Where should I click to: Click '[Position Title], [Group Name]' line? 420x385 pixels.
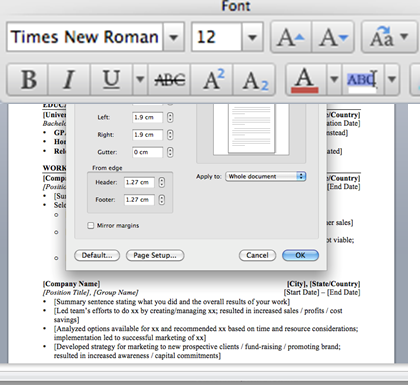(x=90, y=293)
